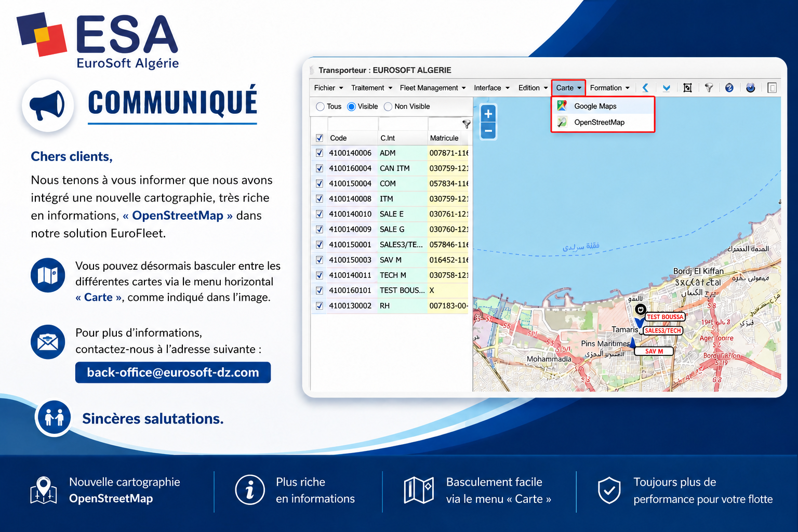Click the fit-to-screen frame toolbar icon

[x=687, y=88]
